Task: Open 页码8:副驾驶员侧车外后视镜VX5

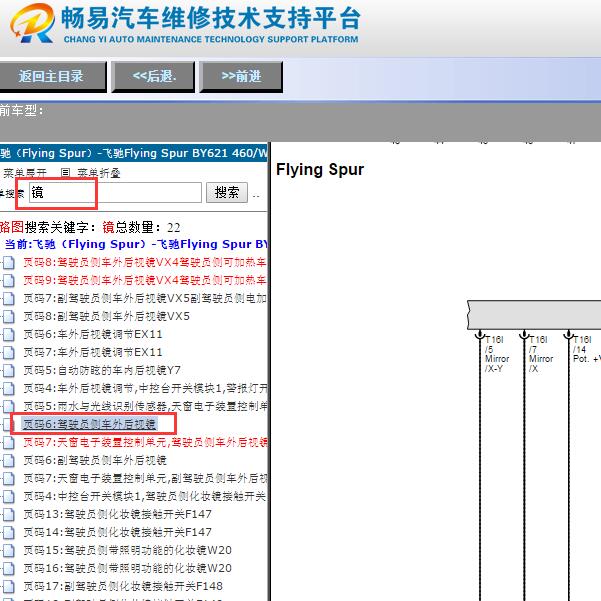Action: click(107, 316)
